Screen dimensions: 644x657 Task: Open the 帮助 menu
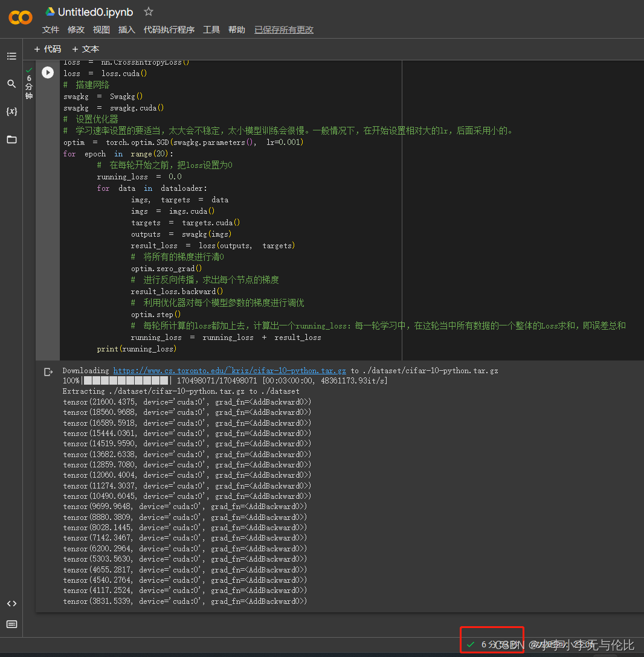pos(237,29)
